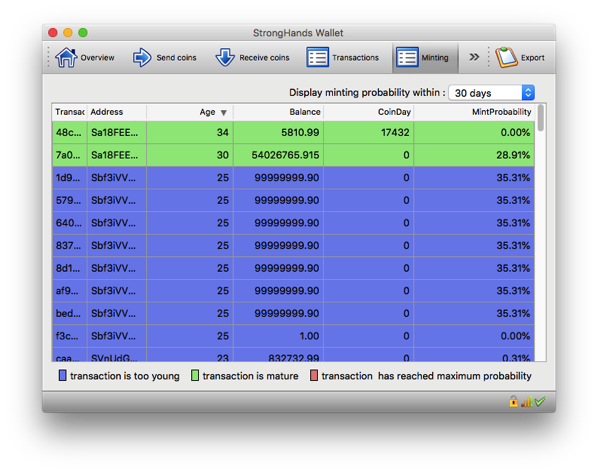Click the 0.00% cell in row f3c...
The height and width of the screenshot is (473, 598).
click(474, 336)
